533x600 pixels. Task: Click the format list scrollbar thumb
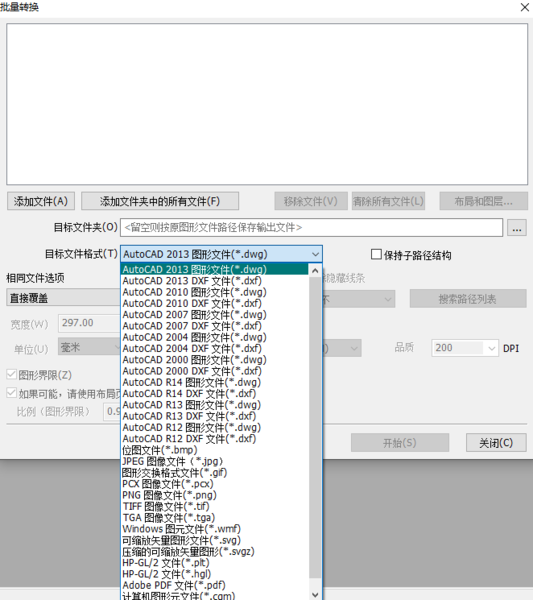[x=315, y=427]
